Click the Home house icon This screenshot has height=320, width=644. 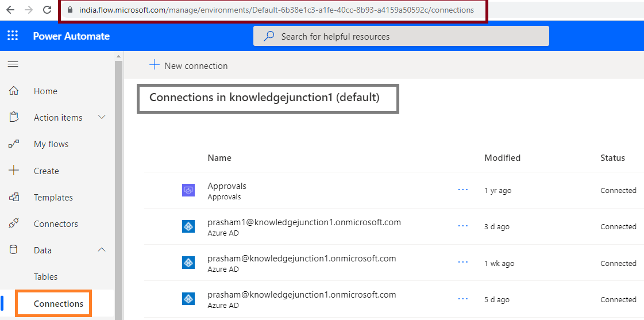pyautogui.click(x=14, y=91)
